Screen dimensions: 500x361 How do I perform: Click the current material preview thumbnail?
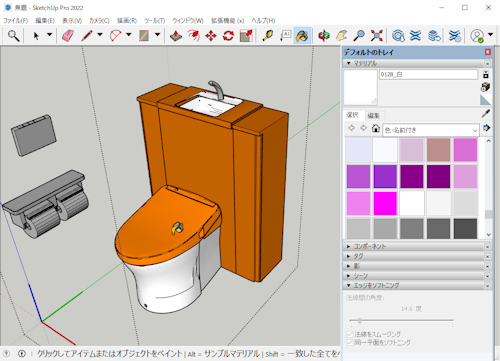pos(360,87)
